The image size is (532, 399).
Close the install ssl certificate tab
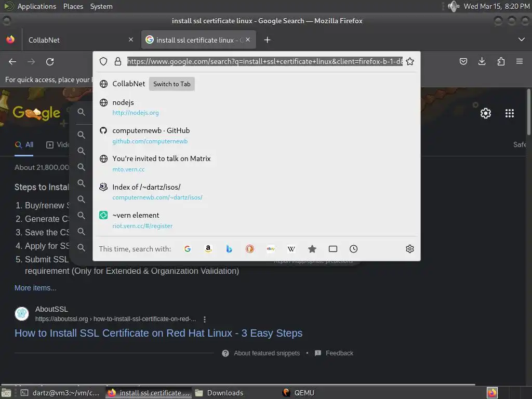click(248, 39)
